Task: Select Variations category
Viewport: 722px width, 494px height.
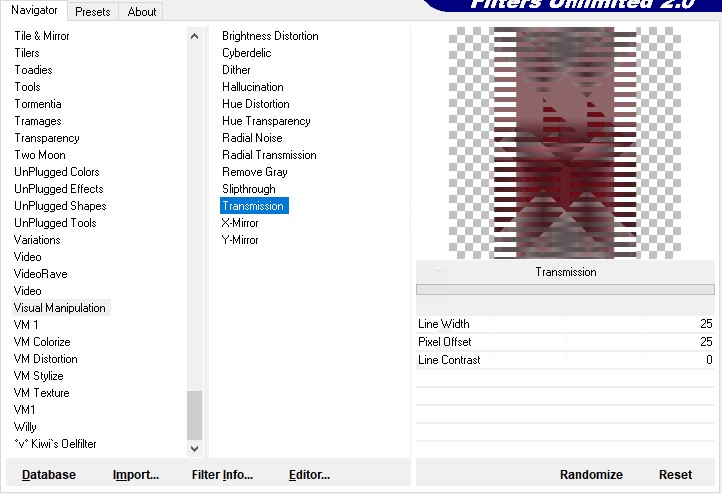Action: tap(37, 240)
